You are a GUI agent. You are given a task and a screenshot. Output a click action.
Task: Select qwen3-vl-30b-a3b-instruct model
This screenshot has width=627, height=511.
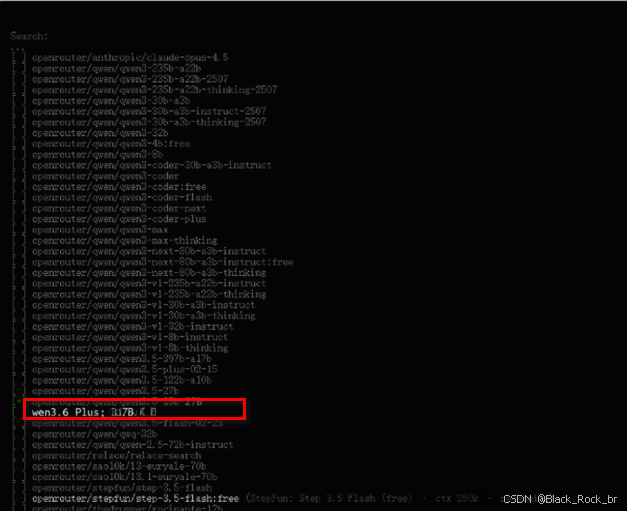(144, 305)
